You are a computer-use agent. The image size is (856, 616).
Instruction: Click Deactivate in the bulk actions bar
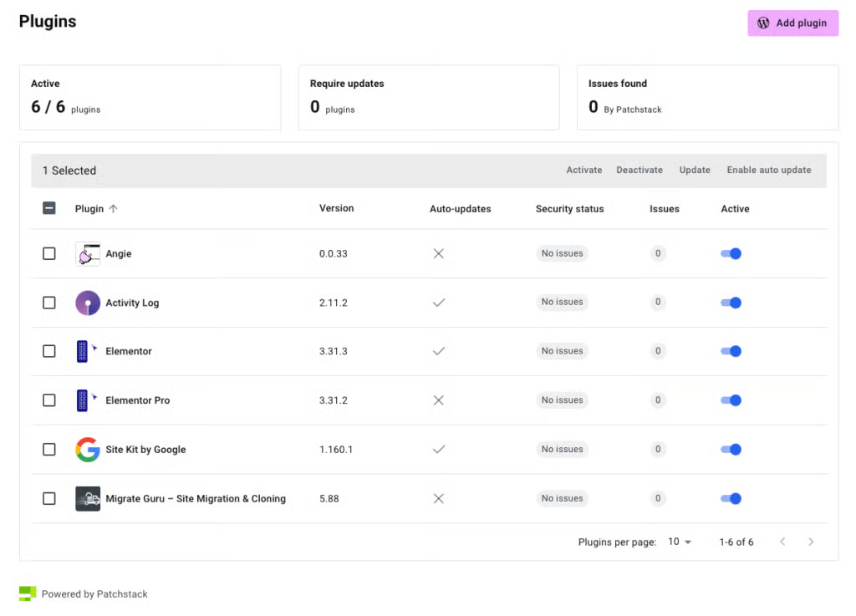point(639,171)
